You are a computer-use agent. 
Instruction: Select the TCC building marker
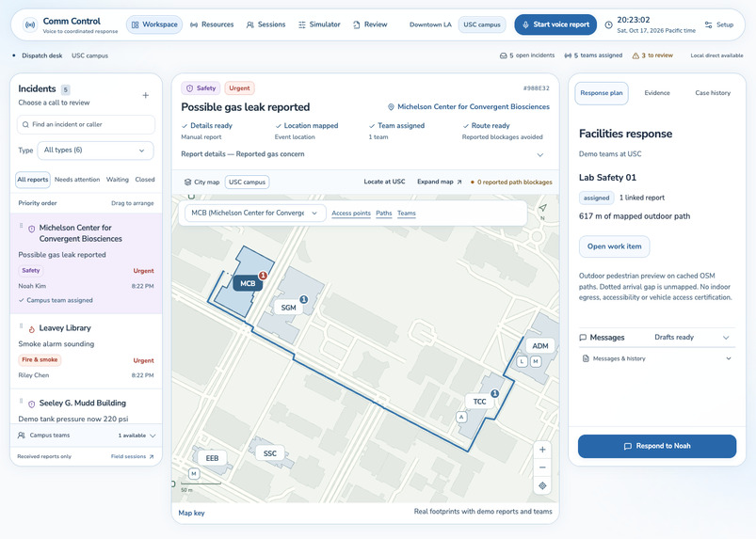pyautogui.click(x=479, y=402)
